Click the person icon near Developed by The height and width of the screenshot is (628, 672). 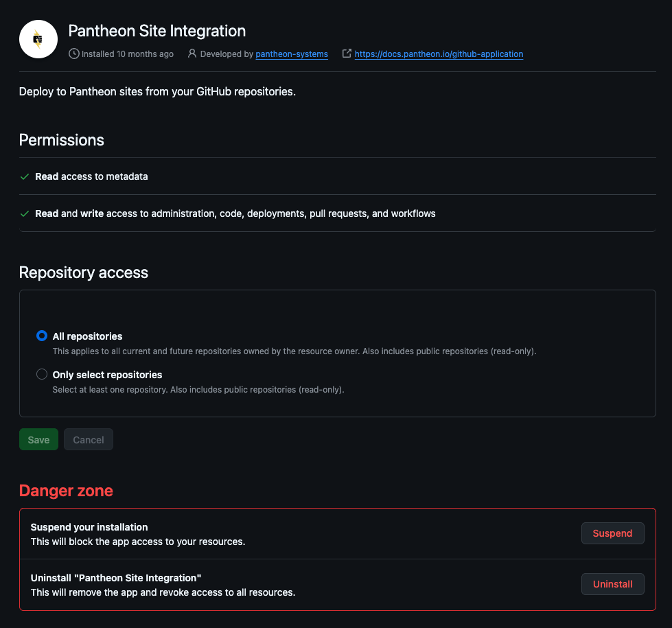point(192,54)
